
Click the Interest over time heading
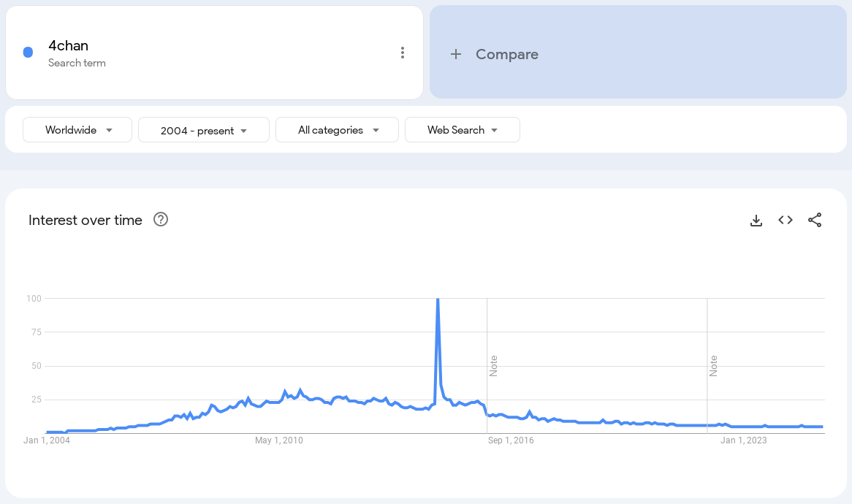[85, 220]
